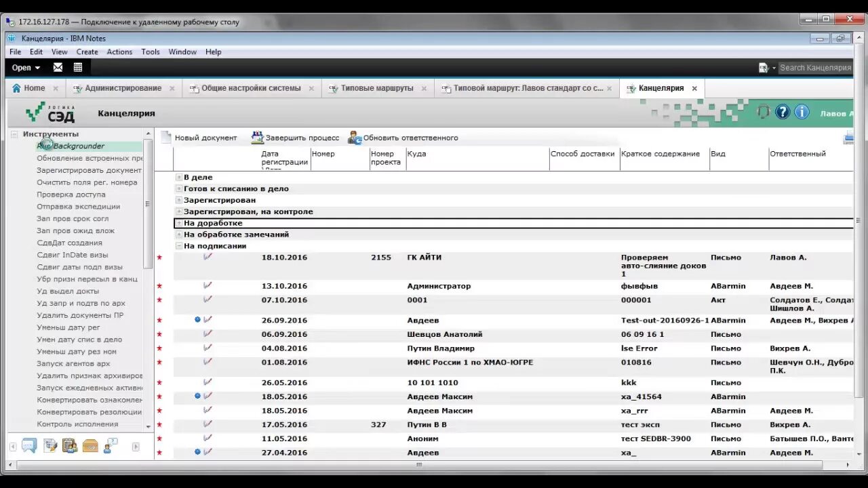Click the 'Обновить ответственного' person icon
This screenshot has height=488, width=868.
(x=355, y=138)
